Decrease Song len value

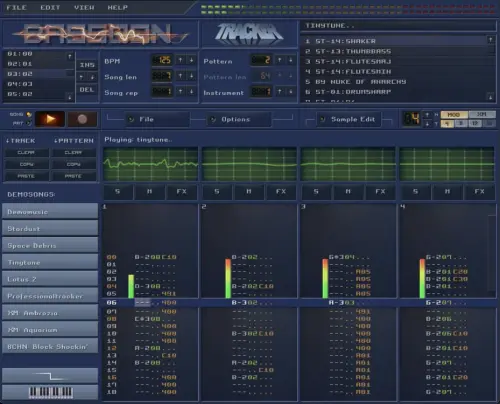point(191,76)
